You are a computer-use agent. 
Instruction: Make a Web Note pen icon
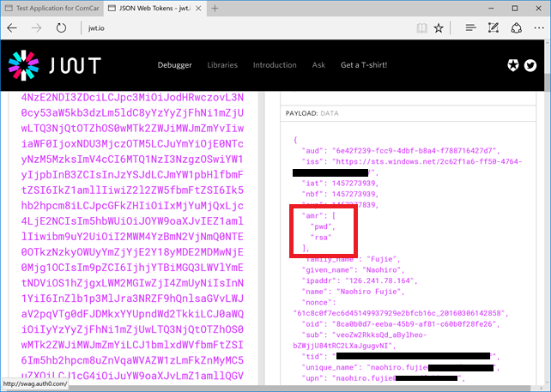coord(493,27)
